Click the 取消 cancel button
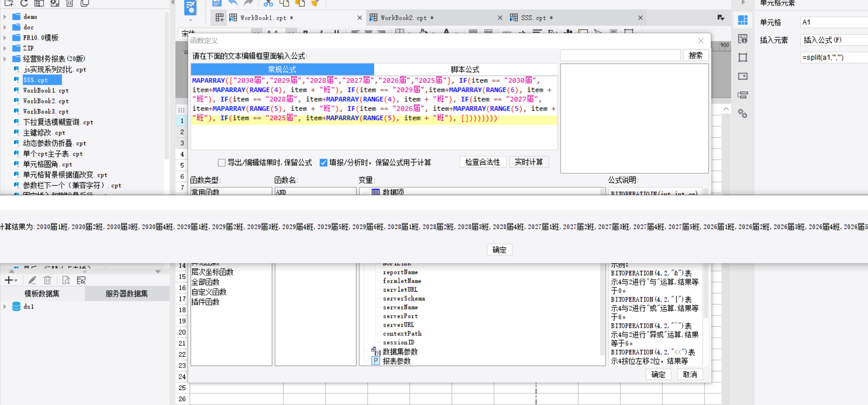This screenshot has width=868, height=405. tap(690, 375)
